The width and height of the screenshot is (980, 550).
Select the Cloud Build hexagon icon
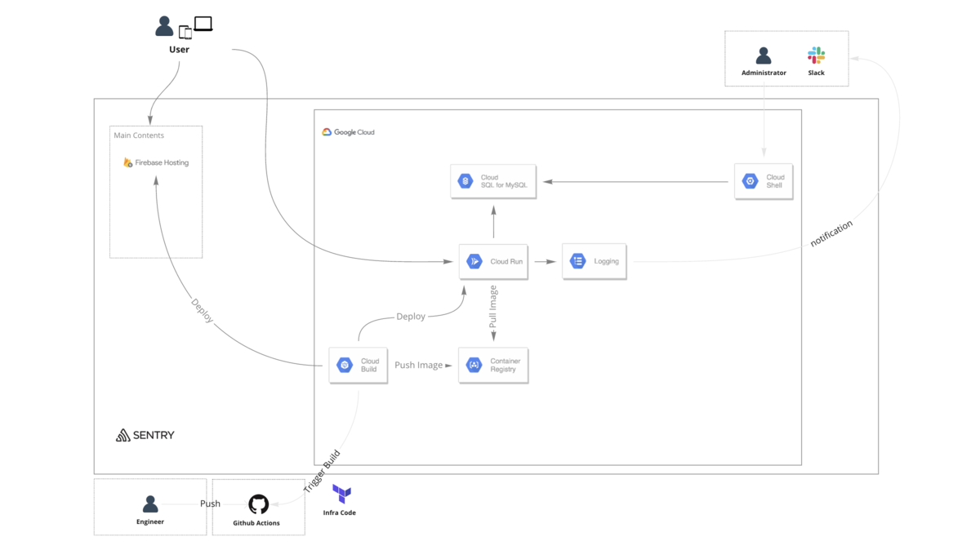[345, 365]
